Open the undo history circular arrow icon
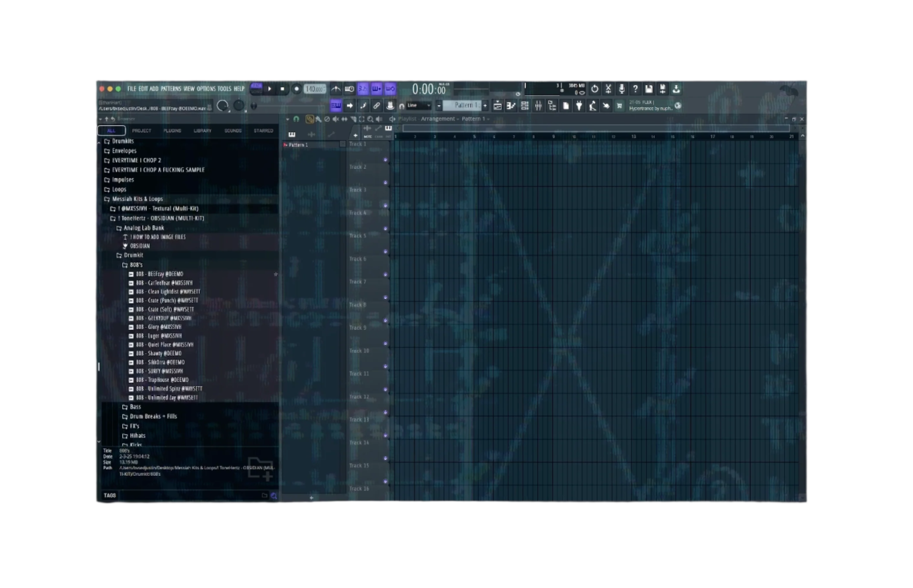 click(595, 89)
